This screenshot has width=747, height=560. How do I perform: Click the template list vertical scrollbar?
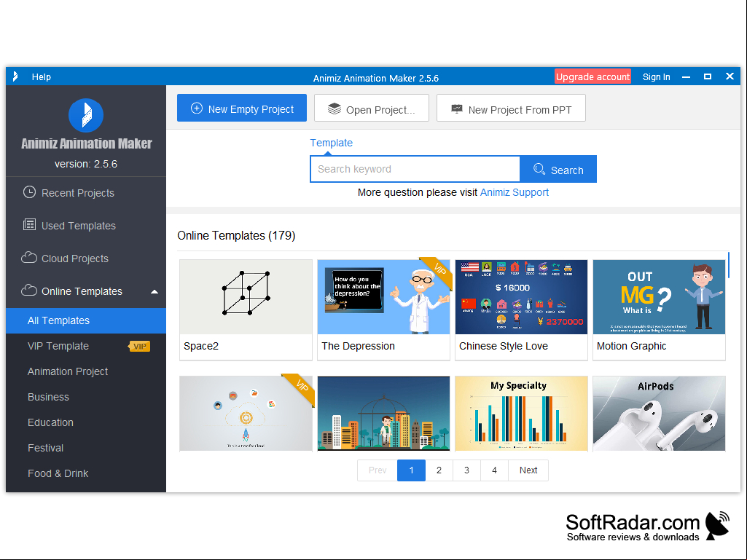pyautogui.click(x=729, y=265)
